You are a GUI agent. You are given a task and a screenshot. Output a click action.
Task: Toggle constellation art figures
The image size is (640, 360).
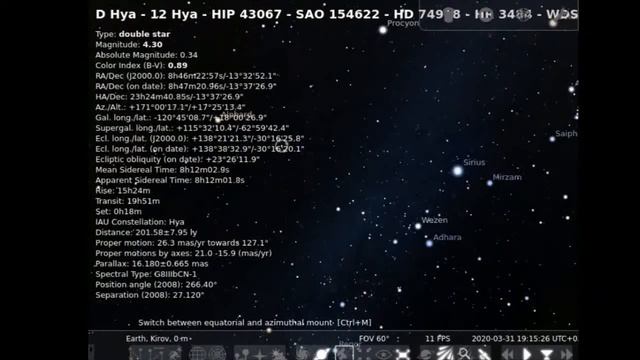click(x=174, y=353)
